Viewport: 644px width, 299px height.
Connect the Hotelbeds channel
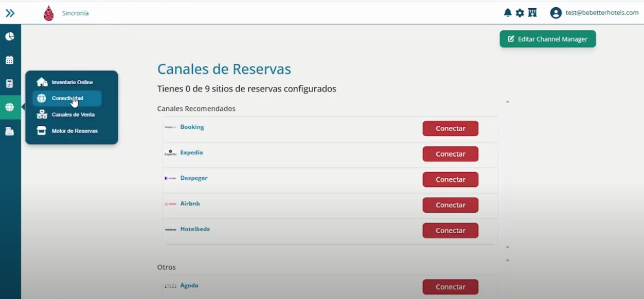tap(451, 231)
